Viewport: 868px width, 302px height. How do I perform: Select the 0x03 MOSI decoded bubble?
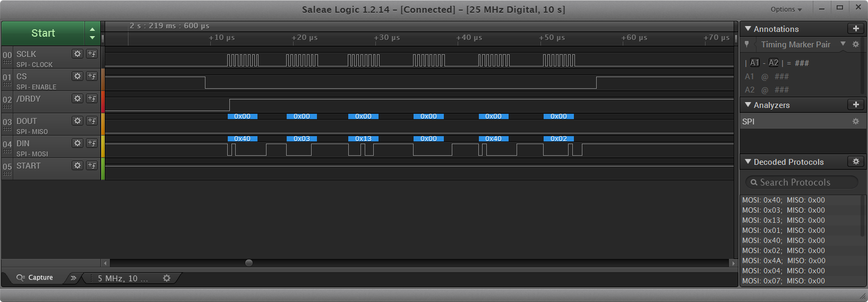(302, 138)
